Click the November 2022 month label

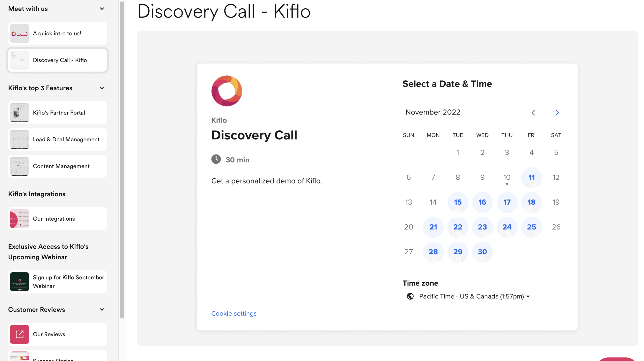coord(433,112)
